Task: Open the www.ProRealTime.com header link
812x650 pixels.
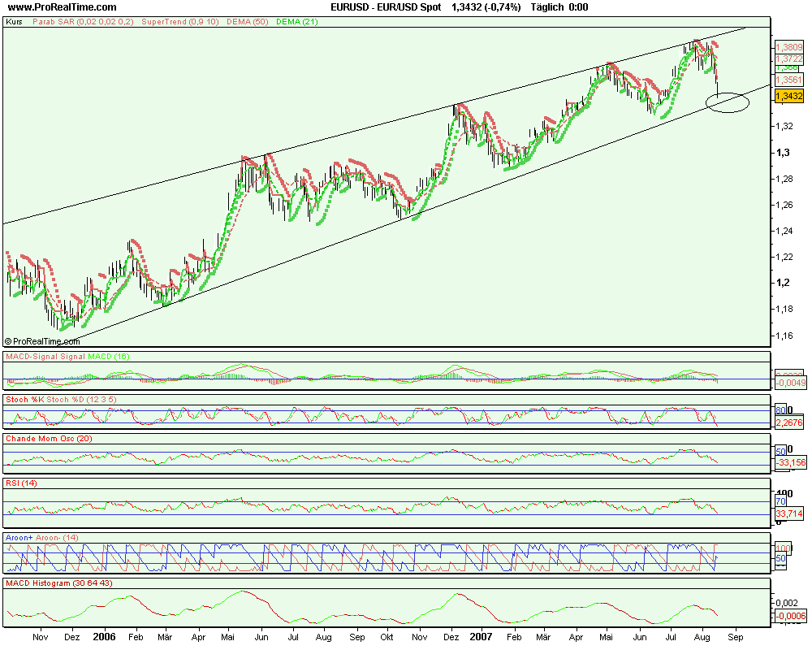Action: [63, 7]
